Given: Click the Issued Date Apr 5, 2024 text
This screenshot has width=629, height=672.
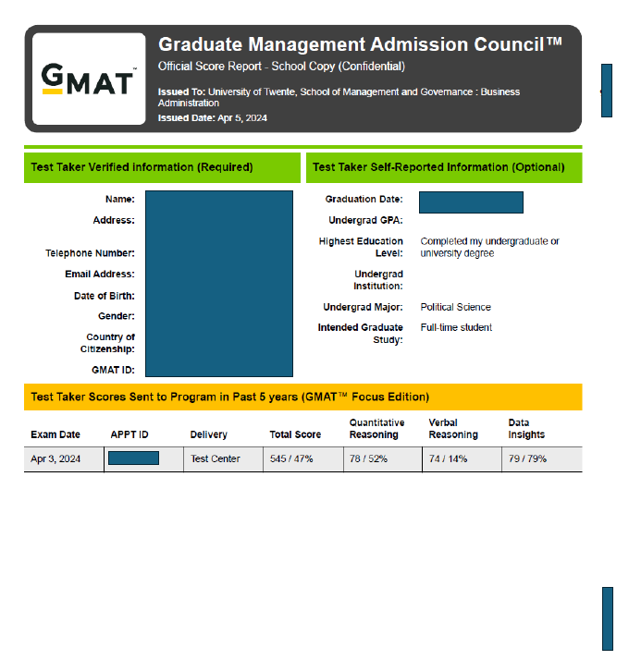Looking at the screenshot, I should click(x=213, y=118).
